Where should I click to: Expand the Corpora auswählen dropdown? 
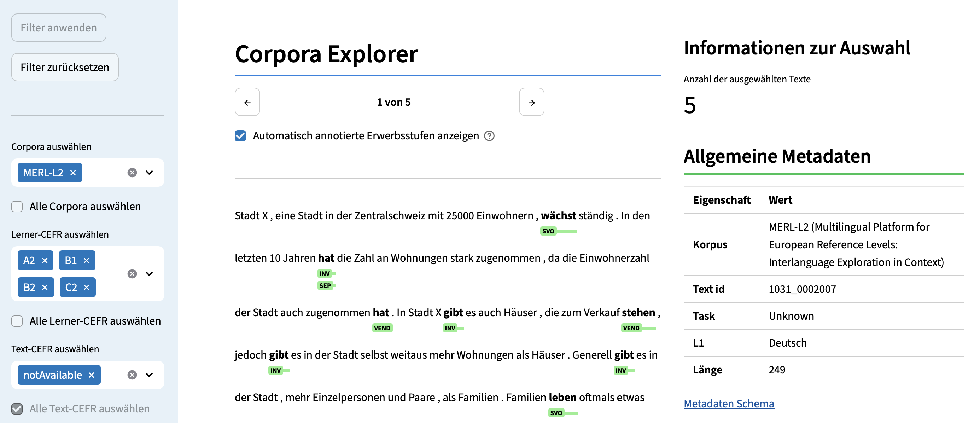(x=150, y=173)
